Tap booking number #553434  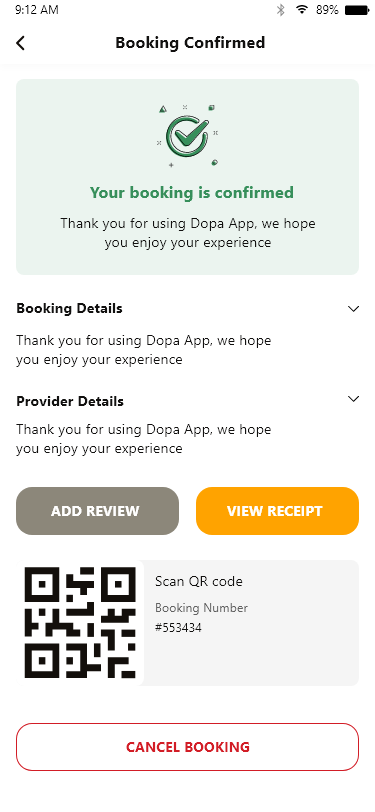[178, 628]
